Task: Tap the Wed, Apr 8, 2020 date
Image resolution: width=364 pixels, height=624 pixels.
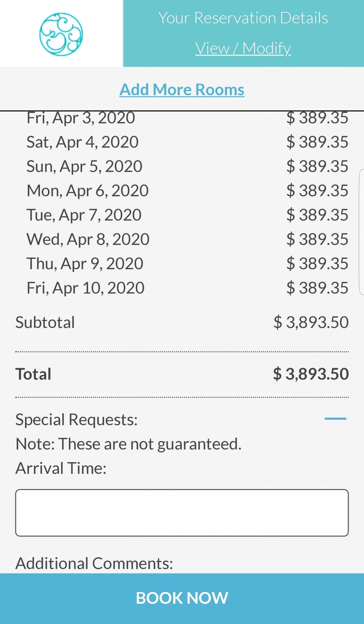Action: pos(88,239)
